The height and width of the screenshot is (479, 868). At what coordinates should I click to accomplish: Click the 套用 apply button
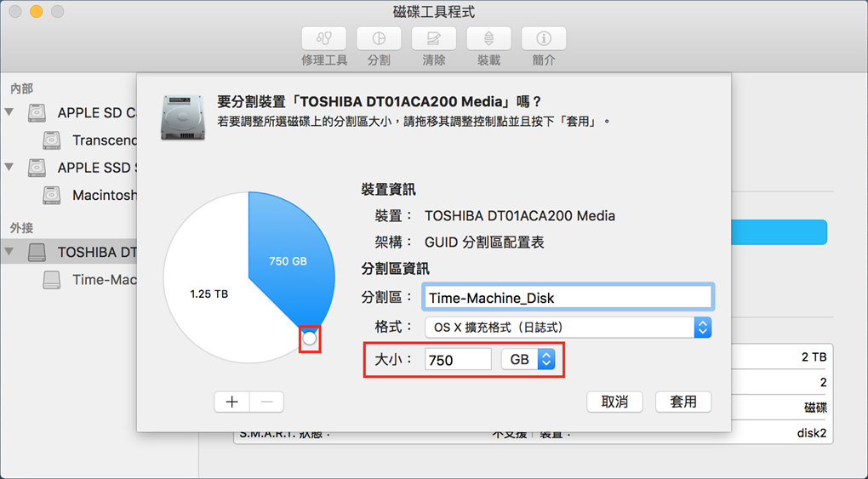683,402
